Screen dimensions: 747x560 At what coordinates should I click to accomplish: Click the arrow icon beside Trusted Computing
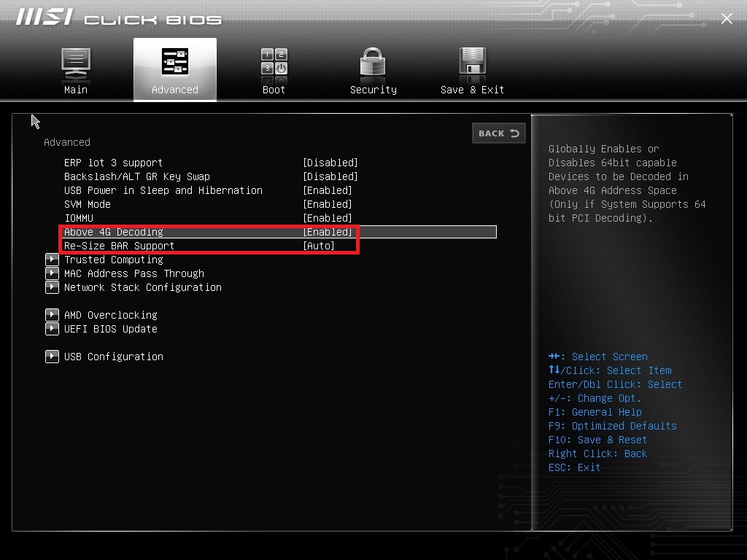click(x=52, y=260)
